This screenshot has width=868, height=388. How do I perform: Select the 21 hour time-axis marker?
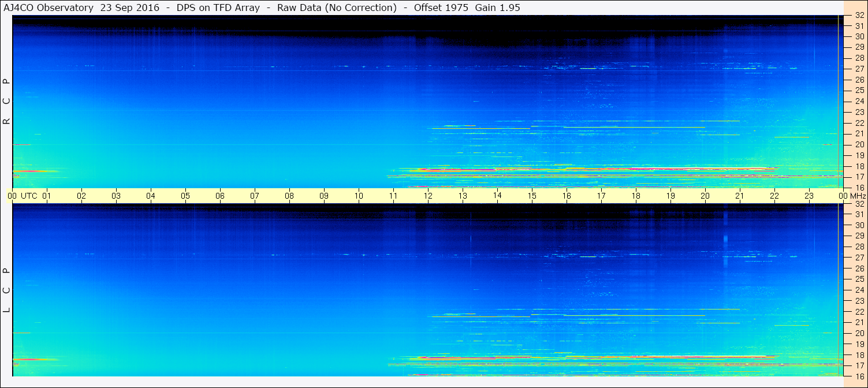click(740, 196)
